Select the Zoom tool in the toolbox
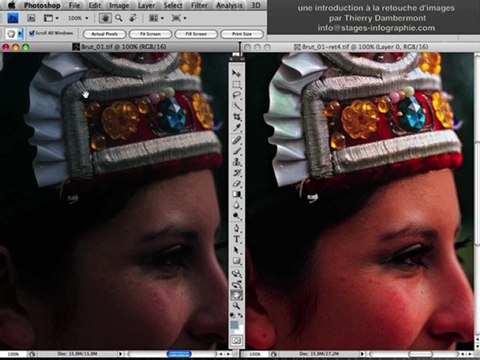 (236, 306)
